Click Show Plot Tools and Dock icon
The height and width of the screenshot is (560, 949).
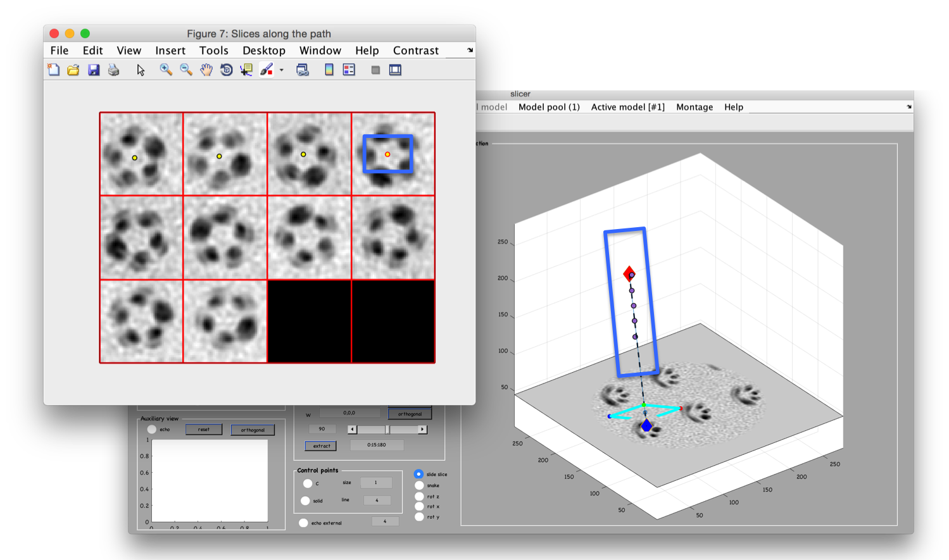pos(395,70)
